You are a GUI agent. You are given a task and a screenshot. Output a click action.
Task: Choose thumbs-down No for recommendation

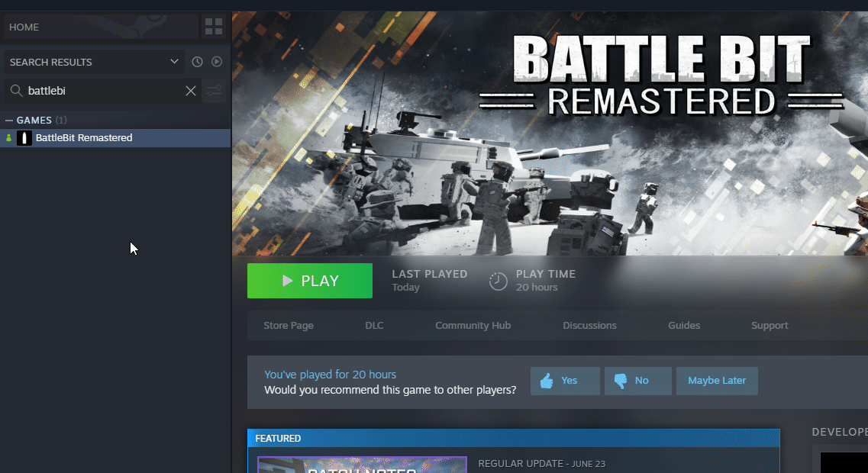[x=637, y=381]
